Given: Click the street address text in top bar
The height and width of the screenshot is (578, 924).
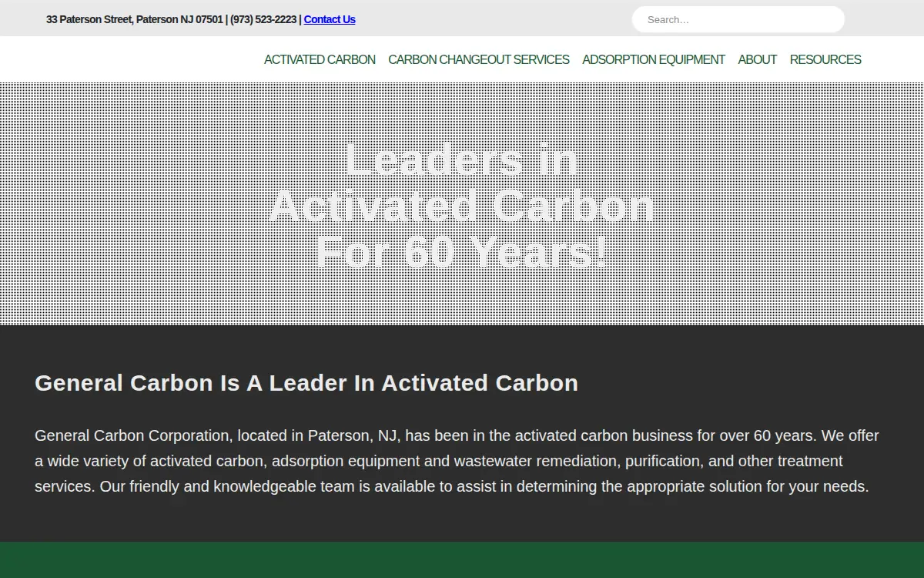Looking at the screenshot, I should (135, 19).
